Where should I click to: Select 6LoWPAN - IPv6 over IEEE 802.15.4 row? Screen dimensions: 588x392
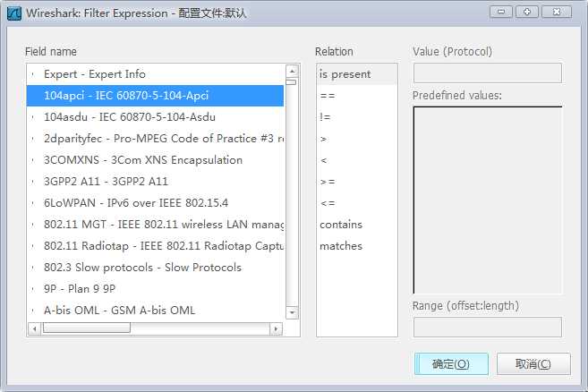pyautogui.click(x=155, y=203)
